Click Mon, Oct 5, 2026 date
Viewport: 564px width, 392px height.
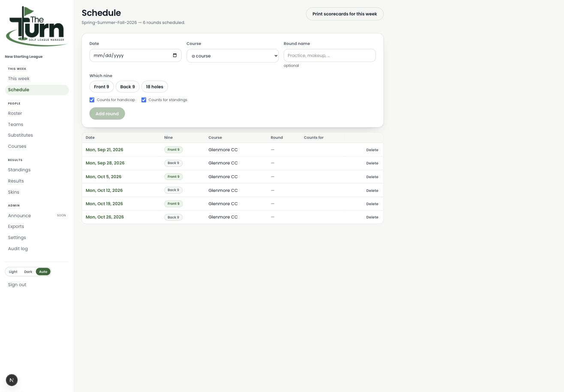tap(103, 177)
